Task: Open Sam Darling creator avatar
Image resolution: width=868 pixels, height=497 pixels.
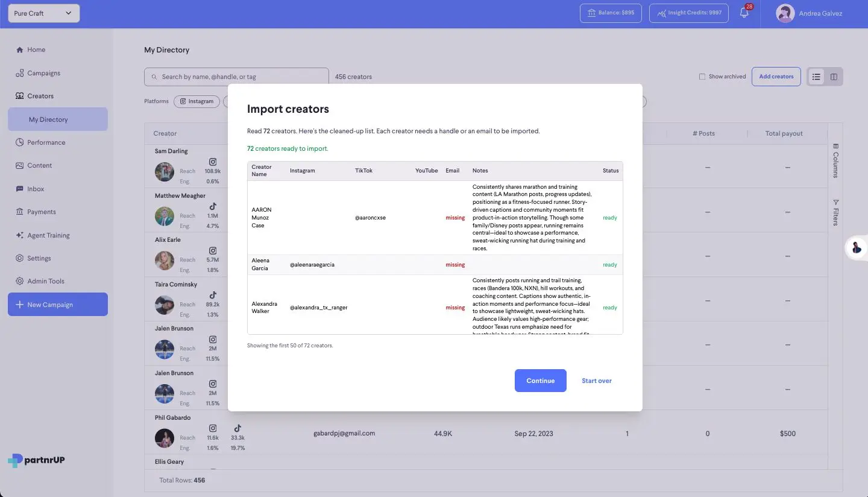Action: [165, 172]
